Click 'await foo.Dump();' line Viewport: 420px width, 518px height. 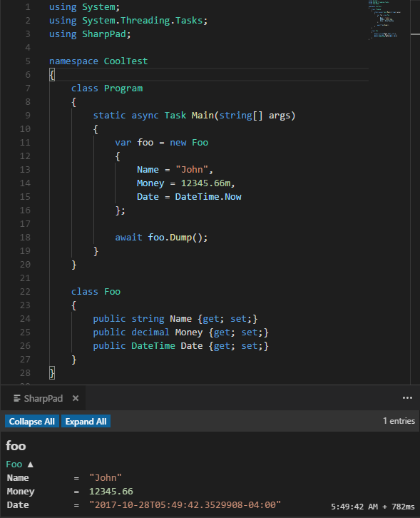(161, 237)
